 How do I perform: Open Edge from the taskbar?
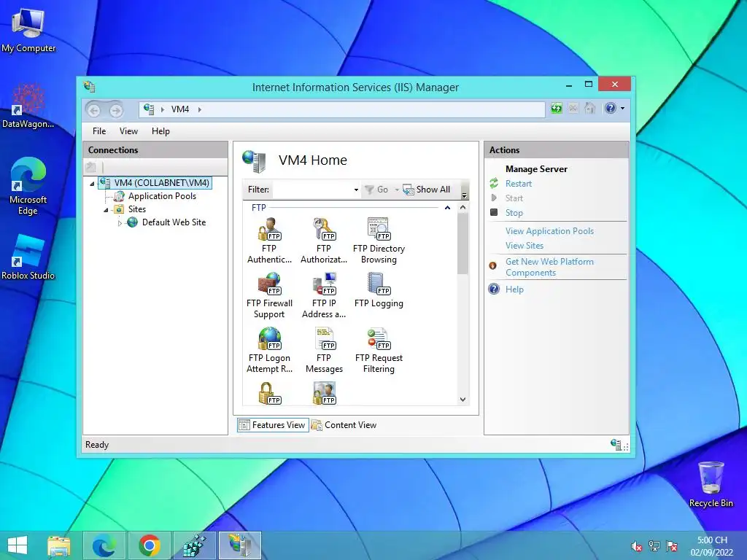pos(104,545)
